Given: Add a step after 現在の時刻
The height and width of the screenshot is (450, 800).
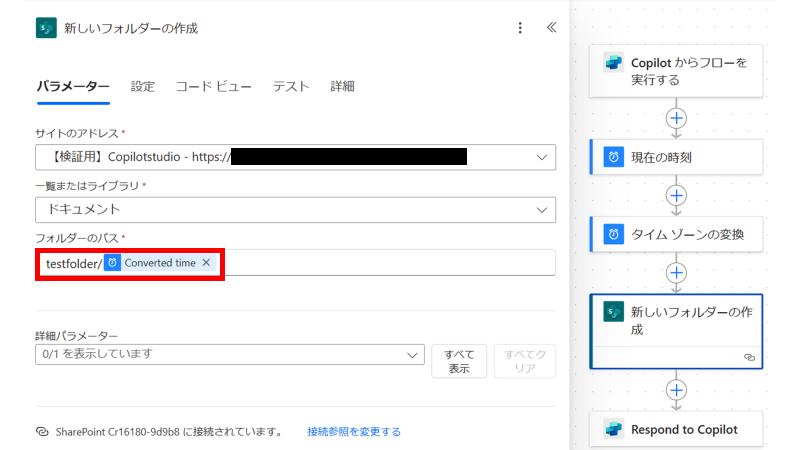Looking at the screenshot, I should (676, 195).
